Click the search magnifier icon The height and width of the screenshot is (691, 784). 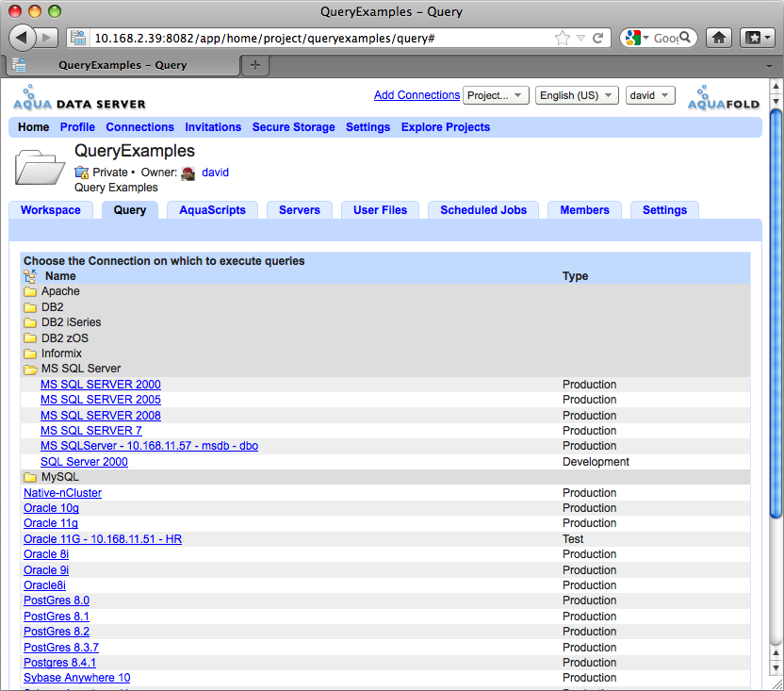[685, 38]
